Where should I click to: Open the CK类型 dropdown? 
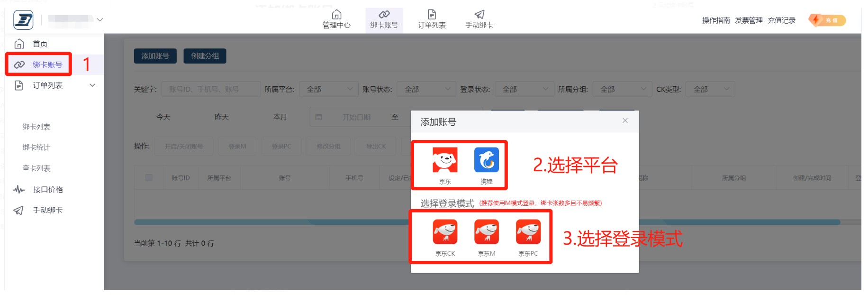tap(711, 89)
